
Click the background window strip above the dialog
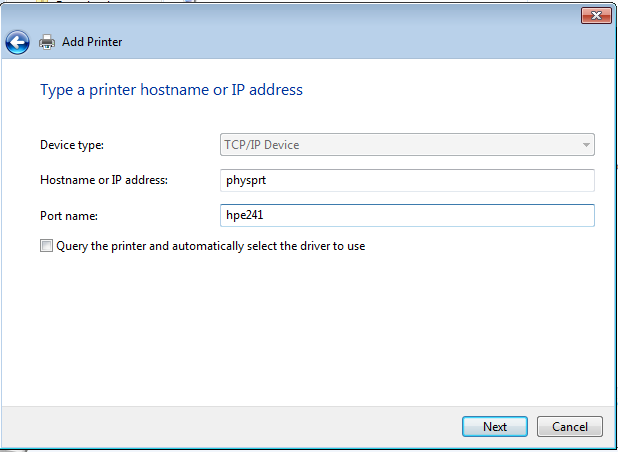tap(300, 2)
